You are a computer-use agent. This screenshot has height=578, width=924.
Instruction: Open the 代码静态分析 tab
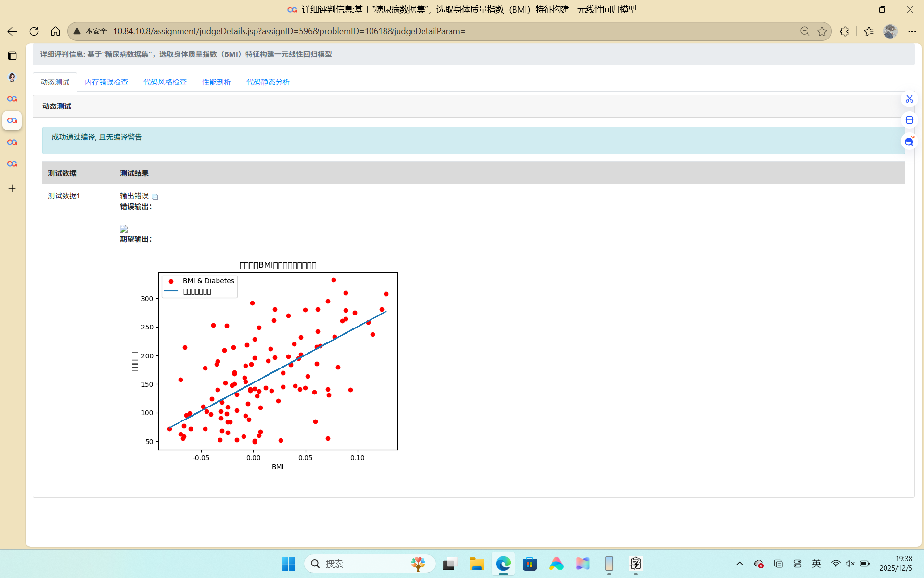268,82
